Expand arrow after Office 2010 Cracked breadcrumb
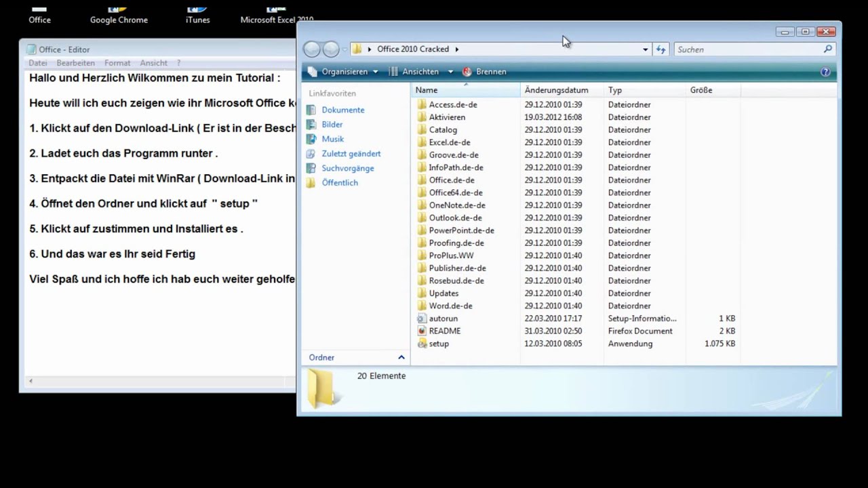The image size is (868, 488). pos(457,49)
